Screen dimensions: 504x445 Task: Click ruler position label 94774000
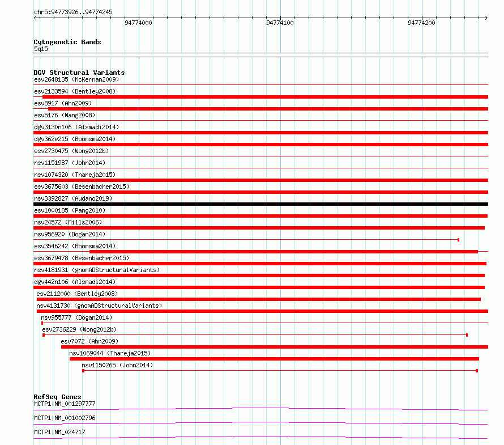click(x=139, y=23)
